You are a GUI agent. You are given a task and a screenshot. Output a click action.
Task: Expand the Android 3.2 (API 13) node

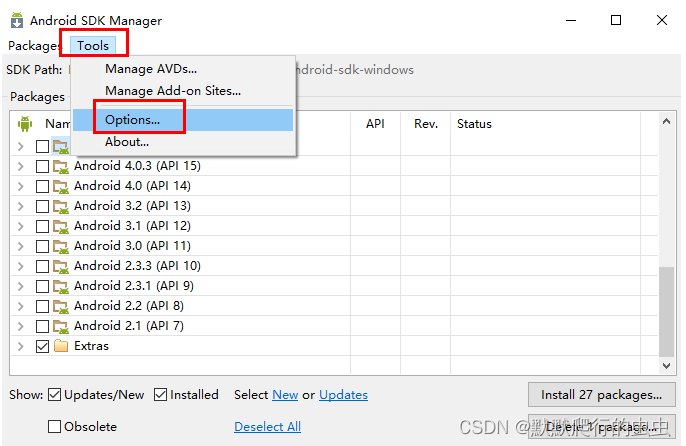[x=21, y=206]
